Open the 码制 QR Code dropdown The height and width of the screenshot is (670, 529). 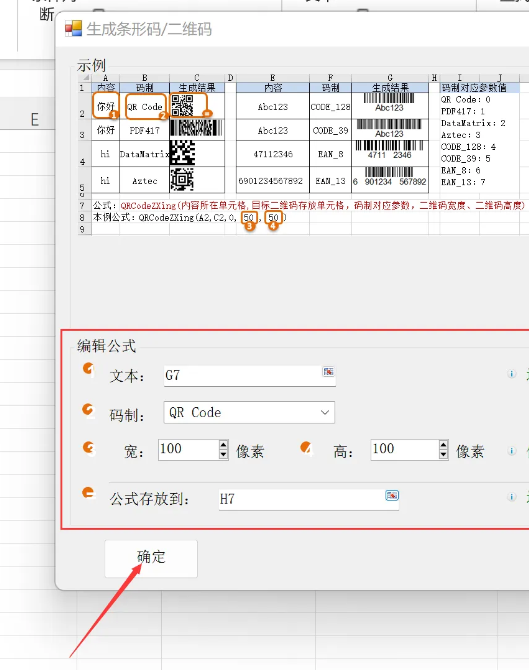(325, 412)
